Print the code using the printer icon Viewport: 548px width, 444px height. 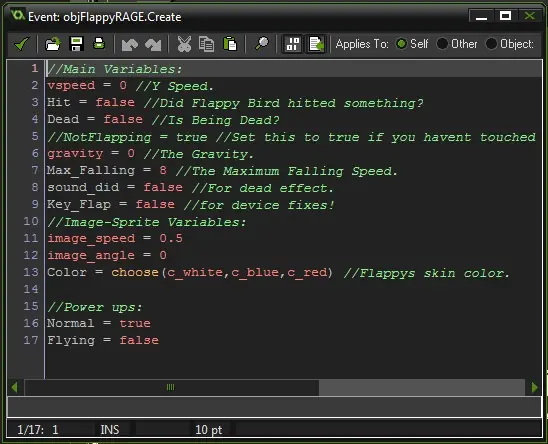(x=99, y=44)
